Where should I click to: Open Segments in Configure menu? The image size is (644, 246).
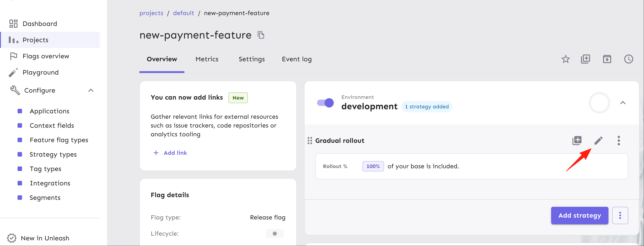45,198
